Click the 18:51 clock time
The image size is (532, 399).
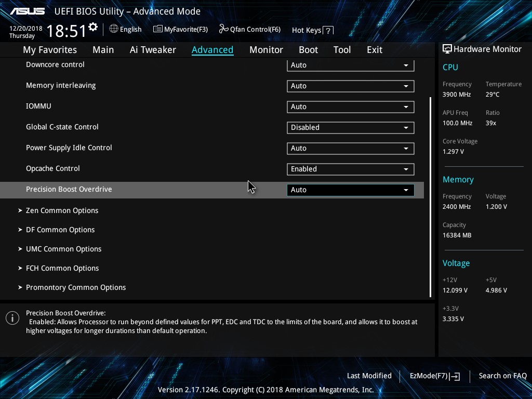66,31
